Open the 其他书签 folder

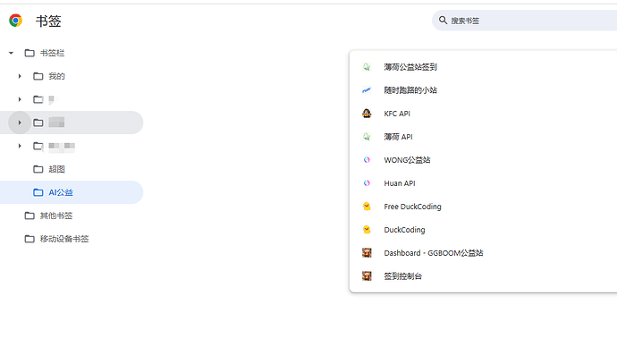pyautogui.click(x=56, y=216)
